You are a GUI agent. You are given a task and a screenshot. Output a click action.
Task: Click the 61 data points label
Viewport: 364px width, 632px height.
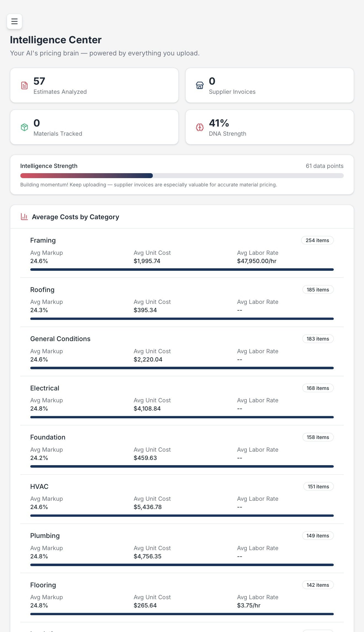pos(324,166)
